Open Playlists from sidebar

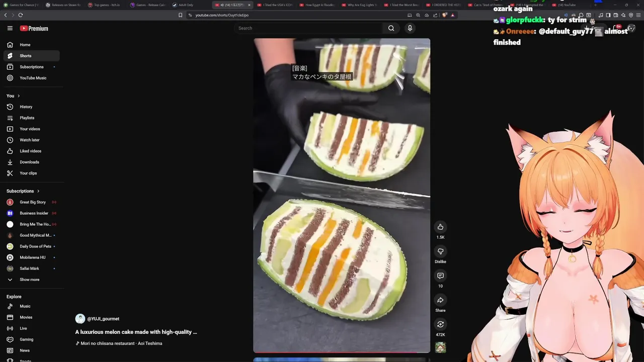pos(31,118)
